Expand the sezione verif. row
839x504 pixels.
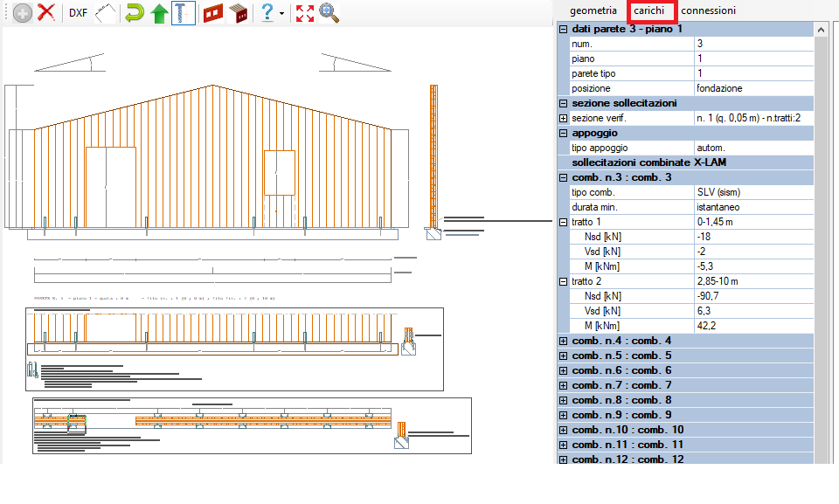point(563,118)
